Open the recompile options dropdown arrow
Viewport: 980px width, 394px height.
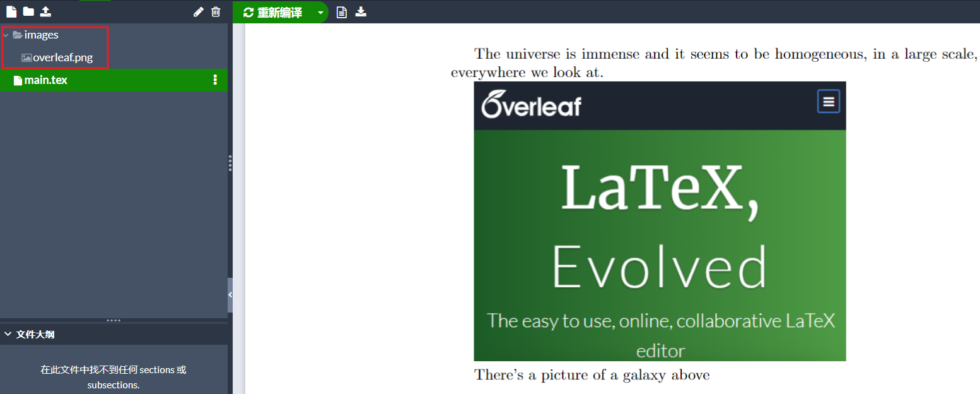[x=320, y=13]
